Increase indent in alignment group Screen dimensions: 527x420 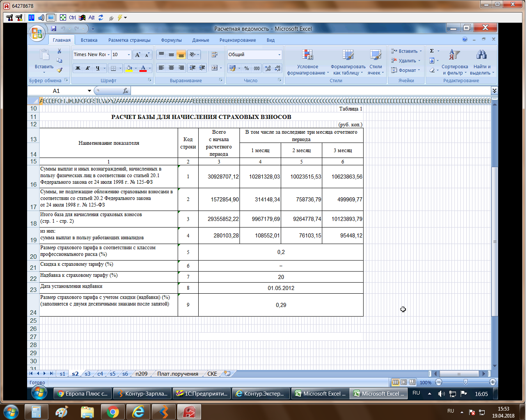pyautogui.click(x=202, y=68)
